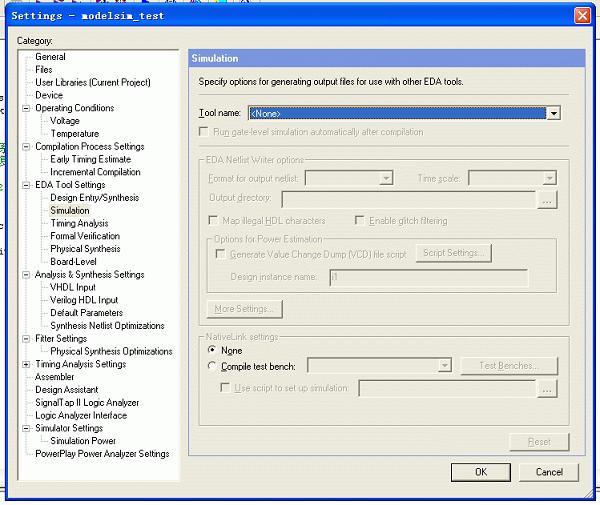Select Early Timing Estimate category
Viewport: 600px width, 505px height.
pyautogui.click(x=90, y=159)
